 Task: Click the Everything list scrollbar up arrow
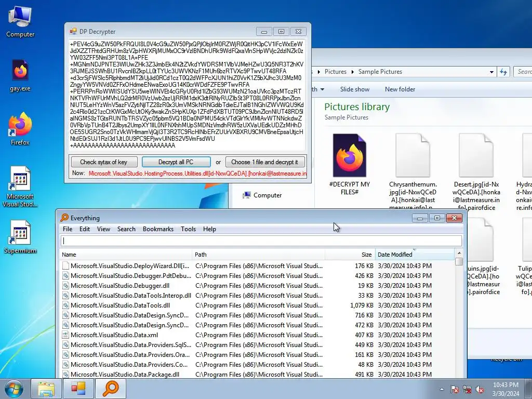coord(459,253)
